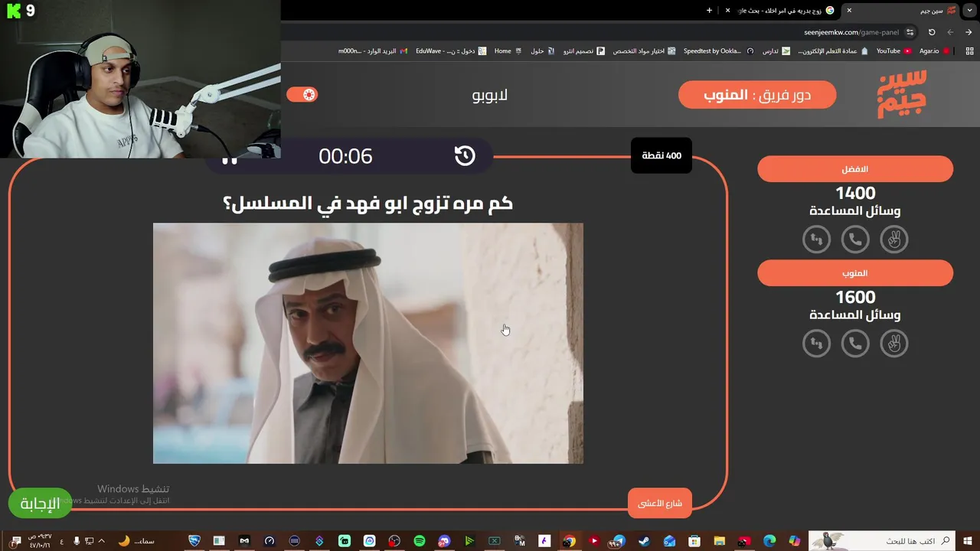The image size is (980, 551).
Task: Open the حلول bookmark
Action: [x=542, y=51]
